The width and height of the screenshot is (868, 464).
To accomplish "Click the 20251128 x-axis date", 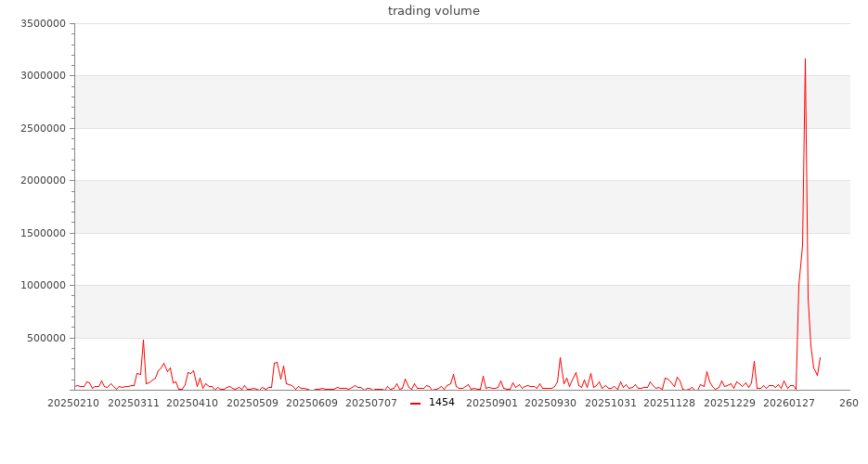I will coord(670,404).
